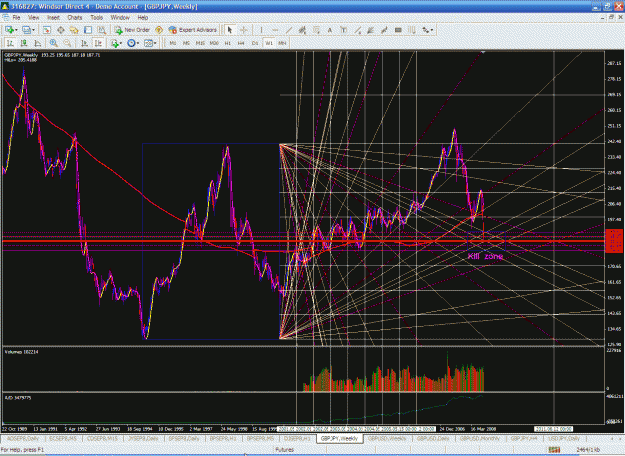Open the New Chart tool
Image resolution: width=625 pixels, height=456 pixels.
[9, 30]
